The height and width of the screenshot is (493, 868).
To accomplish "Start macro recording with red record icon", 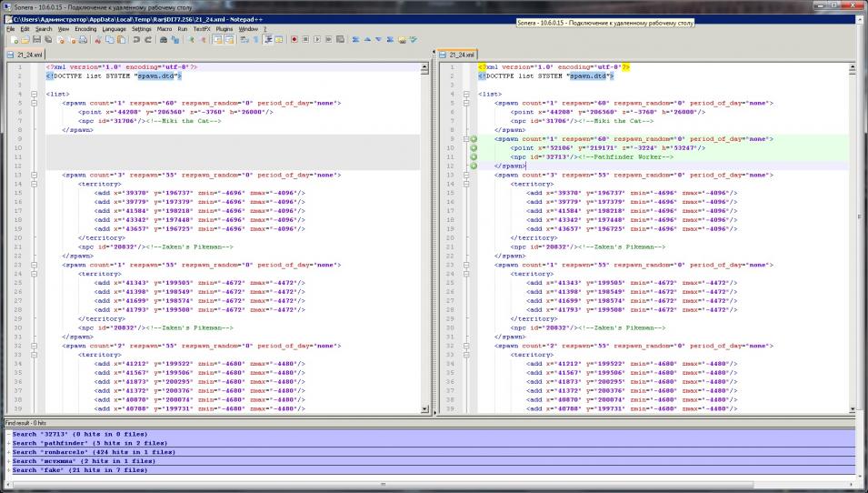I will [x=294, y=39].
